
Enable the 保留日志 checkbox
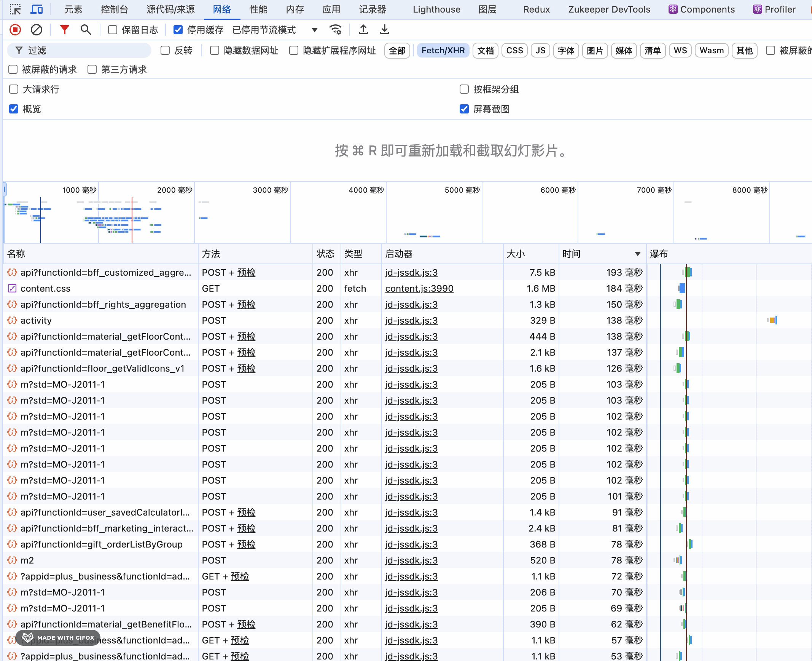[113, 30]
